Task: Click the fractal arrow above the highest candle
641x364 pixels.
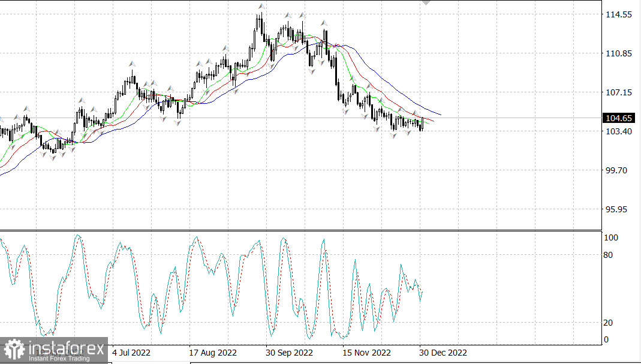Action: coord(261,7)
